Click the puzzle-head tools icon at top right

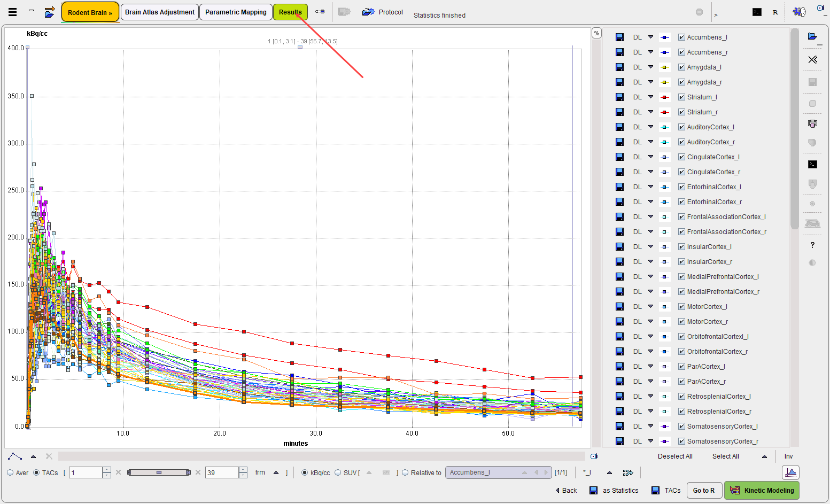point(800,12)
